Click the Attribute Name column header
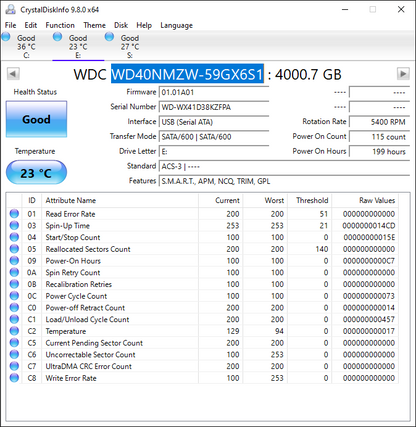The image size is (416, 427). point(120,200)
